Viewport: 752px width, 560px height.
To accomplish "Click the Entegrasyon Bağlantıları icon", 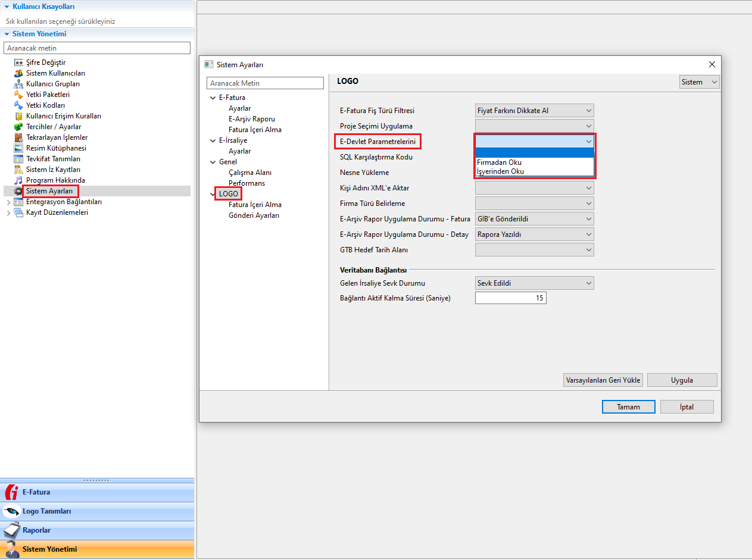I will point(18,202).
